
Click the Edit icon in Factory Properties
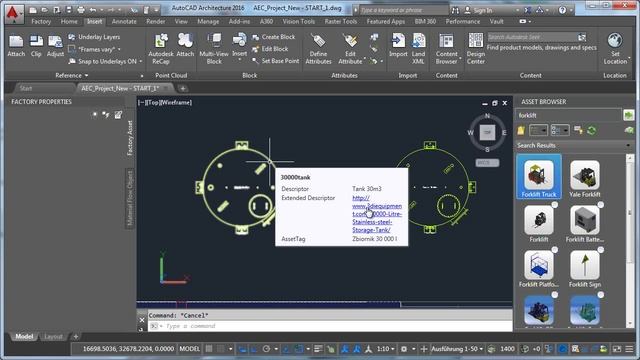tap(118, 115)
